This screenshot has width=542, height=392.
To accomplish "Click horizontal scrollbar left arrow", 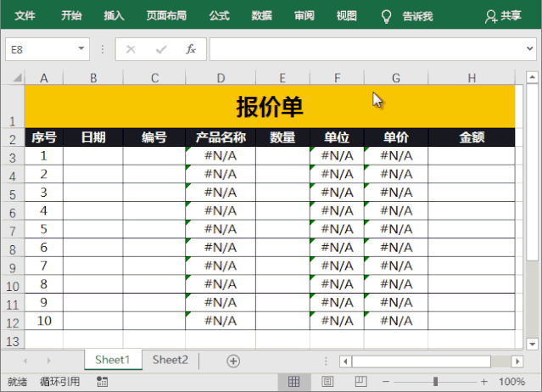I will tap(345, 361).
